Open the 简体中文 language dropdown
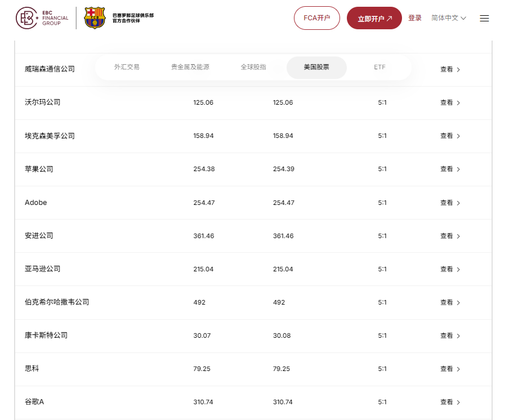The image size is (518, 420). (449, 18)
